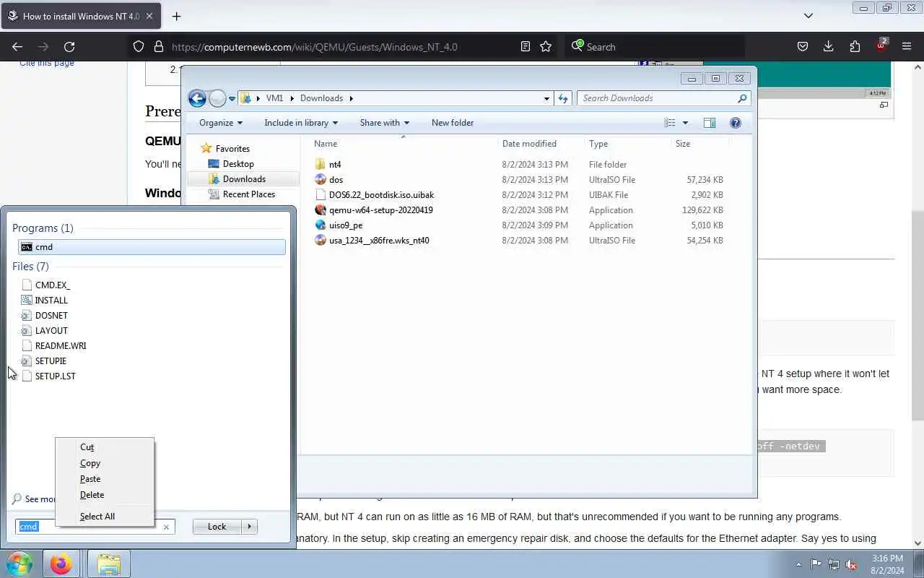Click the Windows Start orb
Screen dimensions: 924x578
[19, 564]
